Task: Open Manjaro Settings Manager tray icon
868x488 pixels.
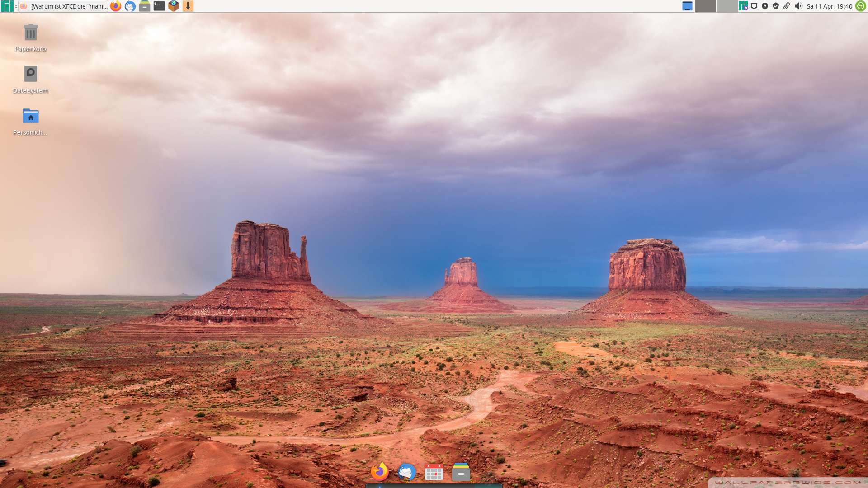Action: (743, 6)
